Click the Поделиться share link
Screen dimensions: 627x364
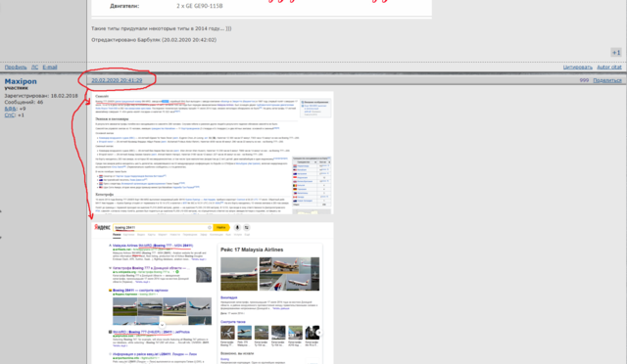(607, 80)
